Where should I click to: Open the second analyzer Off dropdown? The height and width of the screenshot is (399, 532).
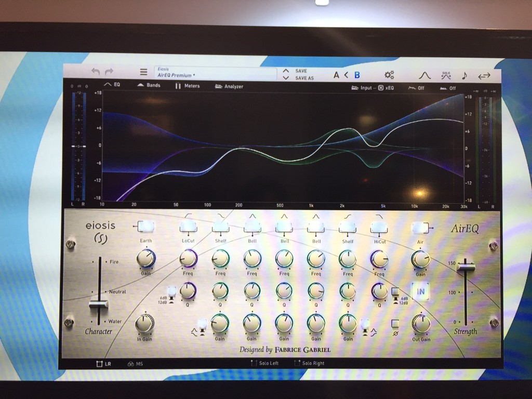pyautogui.click(x=448, y=88)
